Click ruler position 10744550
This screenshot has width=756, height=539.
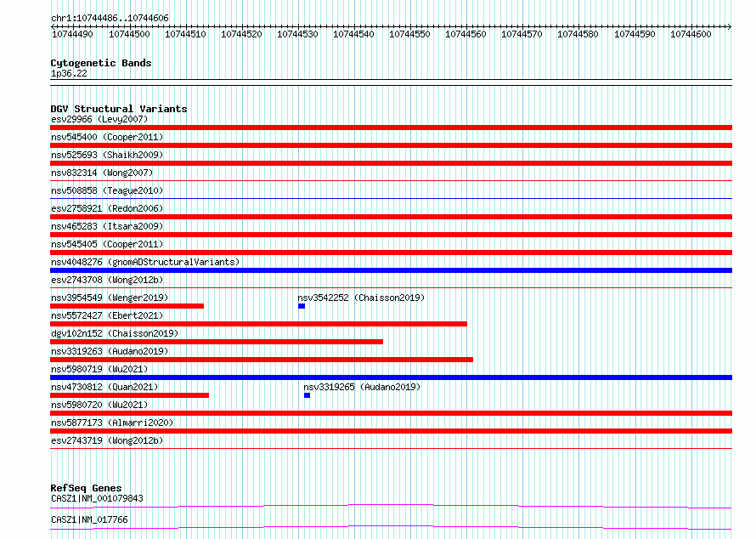(409, 34)
